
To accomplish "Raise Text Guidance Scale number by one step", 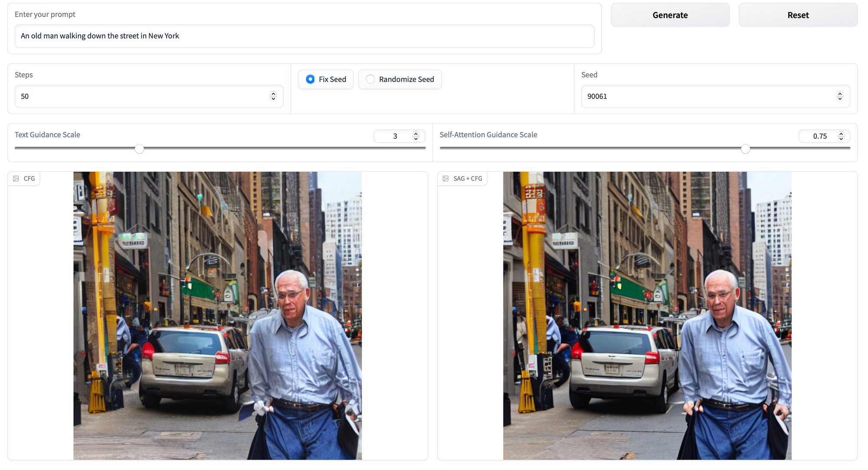I will tap(416, 134).
